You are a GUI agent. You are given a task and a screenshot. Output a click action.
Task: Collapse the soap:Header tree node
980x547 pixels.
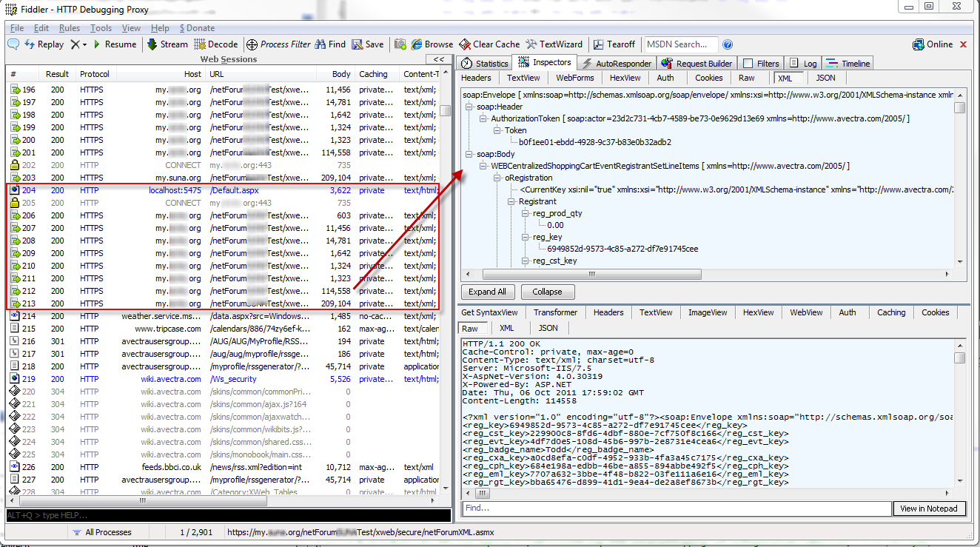click(x=469, y=107)
